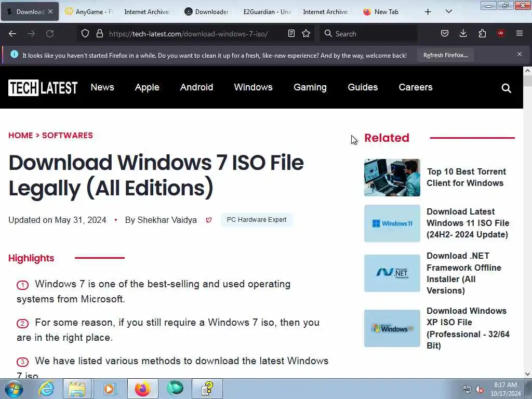Open the Pocket save icon
This screenshot has height=399, width=532.
pyautogui.click(x=445, y=33)
